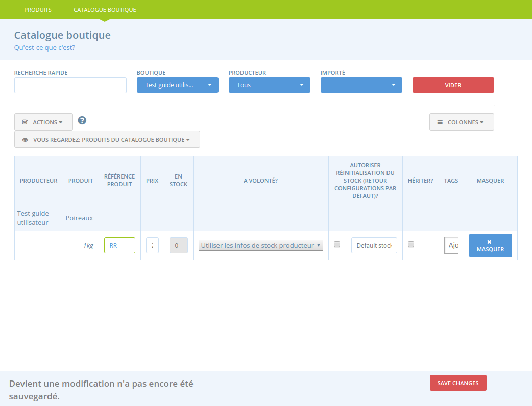Screen dimensions: 532x406
Task: Click the Prix column header
Action: (x=152, y=181)
